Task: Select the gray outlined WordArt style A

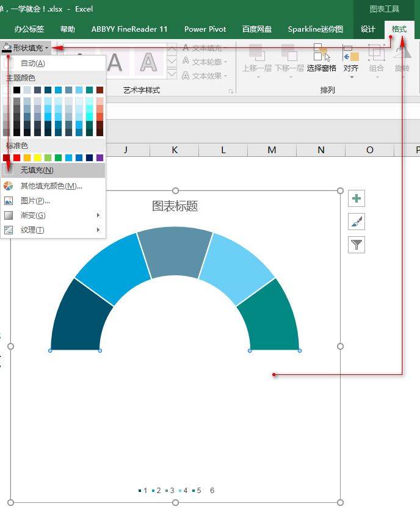Action: point(149,62)
